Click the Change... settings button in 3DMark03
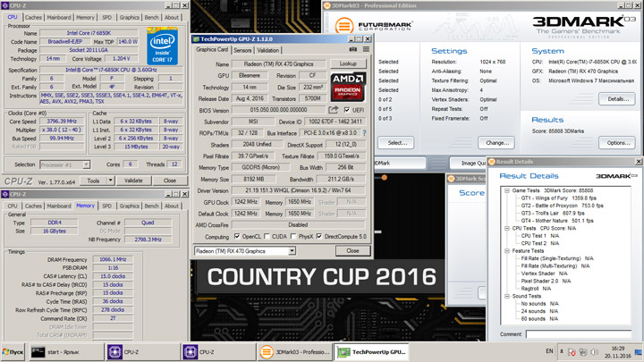 coord(496,143)
